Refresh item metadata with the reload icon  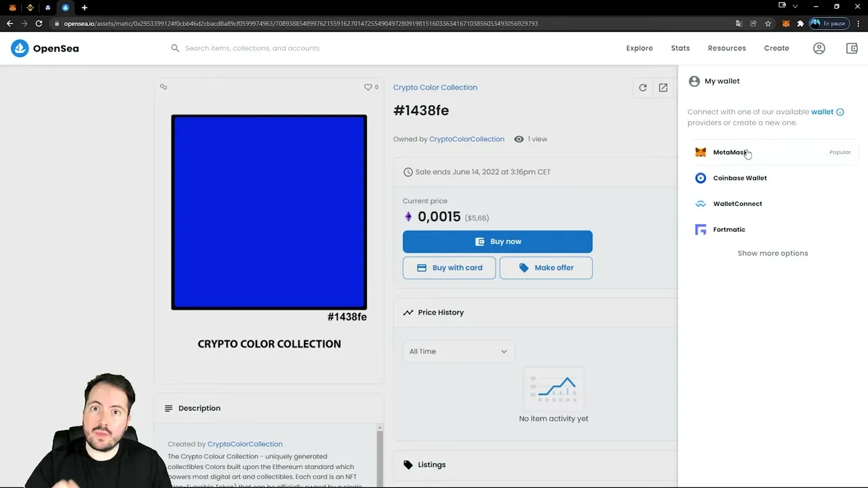pos(642,87)
